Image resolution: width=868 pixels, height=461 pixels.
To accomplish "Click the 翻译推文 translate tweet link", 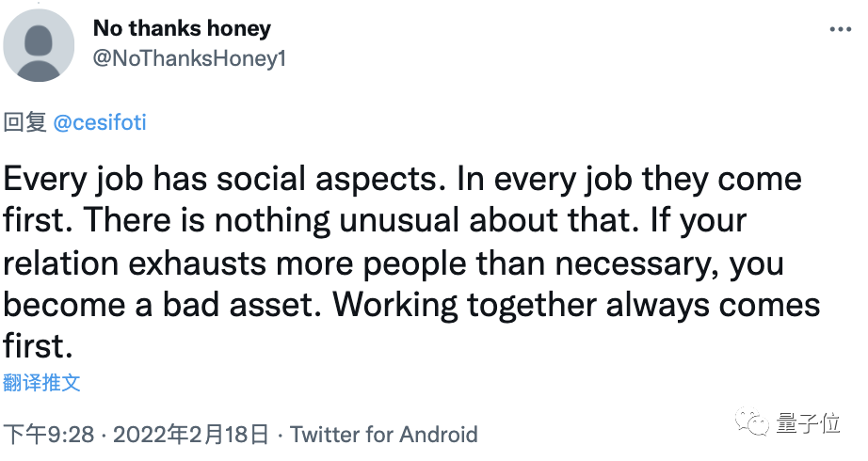I will [x=42, y=383].
